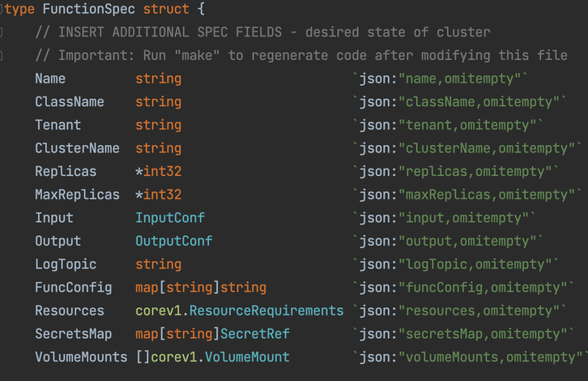
Task: Click the "logTopic,omitempty" json tag
Action: pyautogui.click(x=475, y=264)
